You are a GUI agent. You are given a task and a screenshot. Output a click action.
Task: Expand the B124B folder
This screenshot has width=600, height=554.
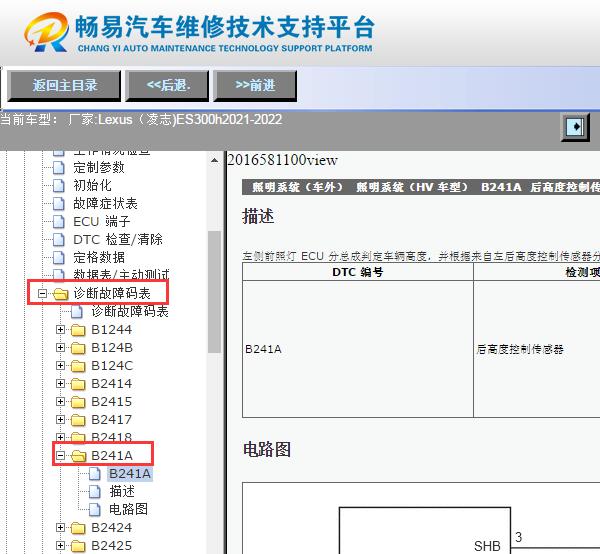(x=60, y=347)
